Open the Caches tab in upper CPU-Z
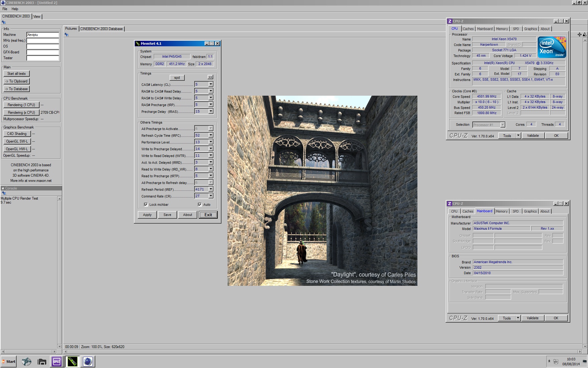 click(468, 29)
